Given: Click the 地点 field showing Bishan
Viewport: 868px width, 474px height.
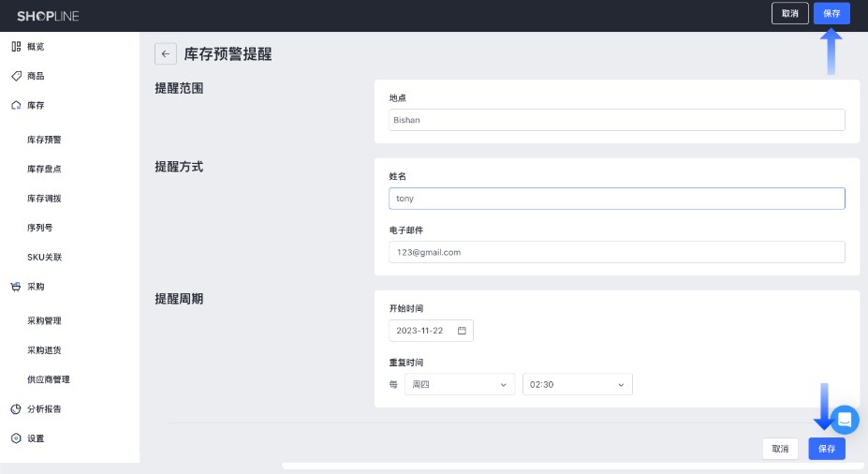Looking at the screenshot, I should tap(616, 120).
